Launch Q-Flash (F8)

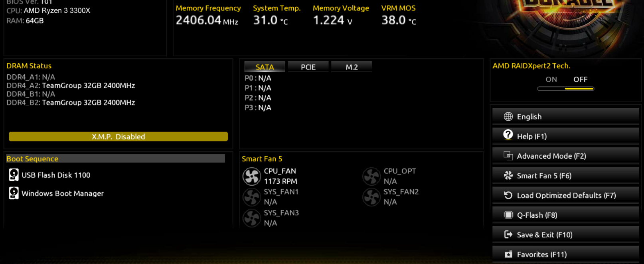[565, 215]
